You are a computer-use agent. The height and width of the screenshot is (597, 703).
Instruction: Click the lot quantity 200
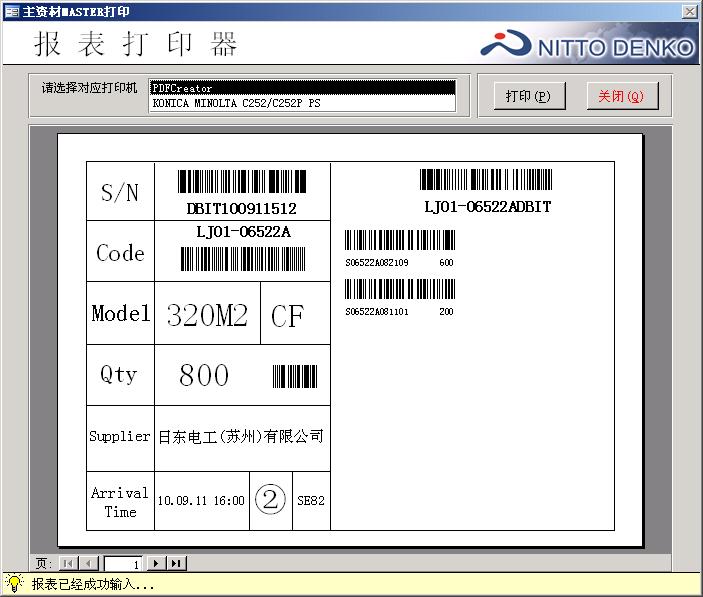(x=446, y=311)
